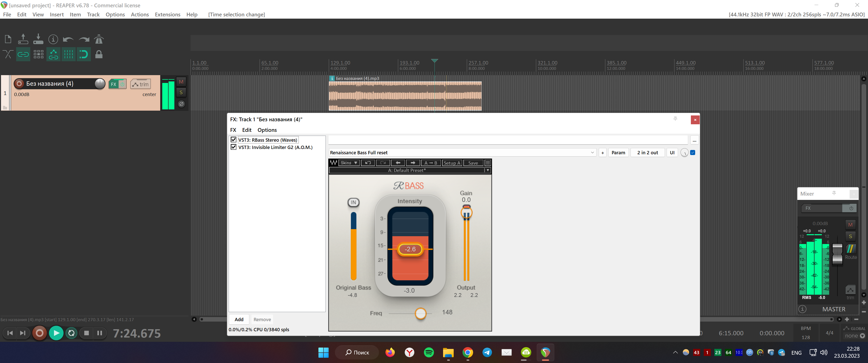Open the Insert menu

point(57,14)
